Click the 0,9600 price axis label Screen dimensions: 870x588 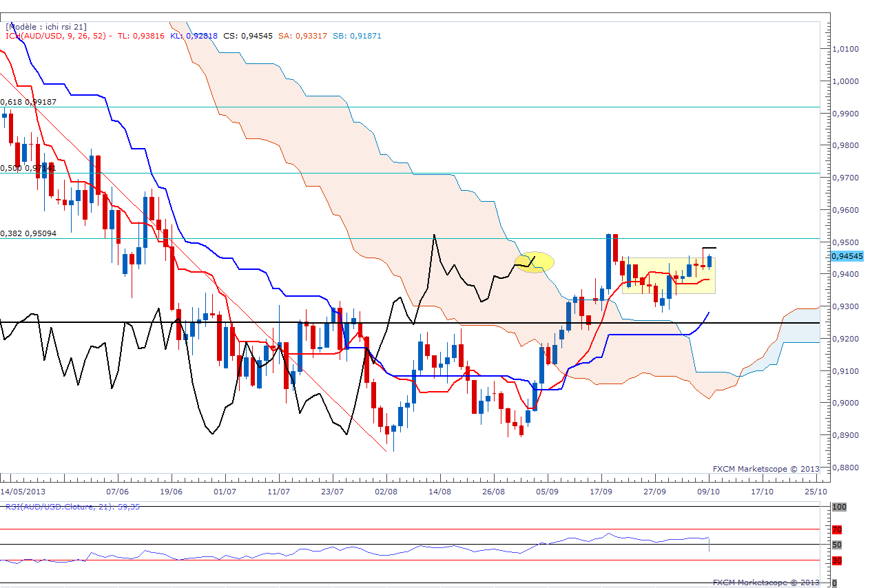pyautogui.click(x=846, y=210)
